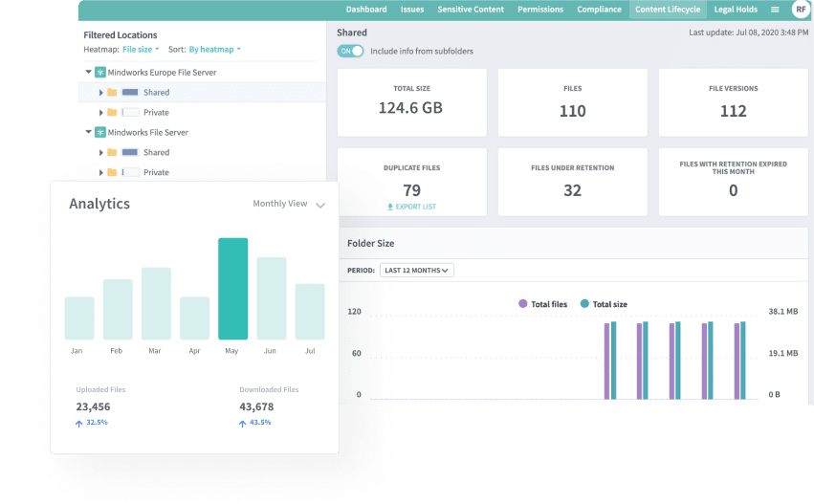
Task: Open the Heatmap File size dropdown
Action: click(x=141, y=50)
